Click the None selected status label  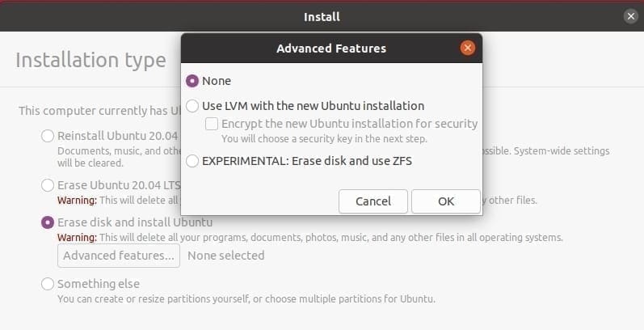(x=226, y=256)
